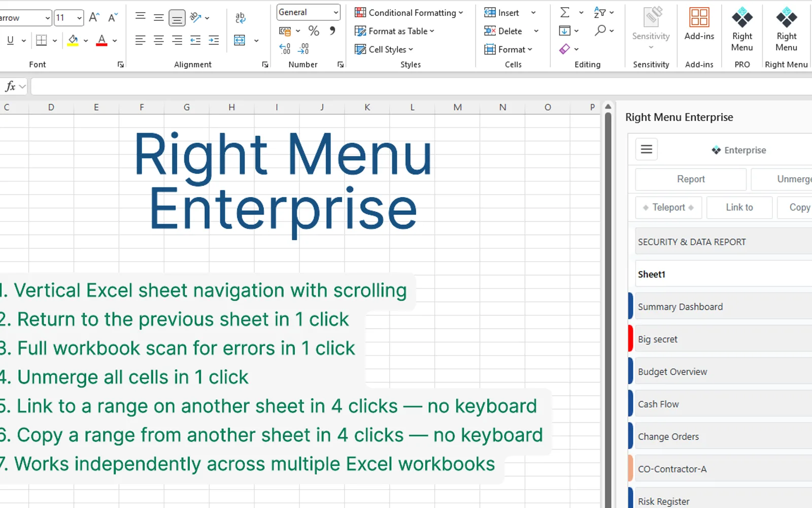This screenshot has height=508, width=812.
Task: Middle align cell contents
Action: tap(159, 18)
